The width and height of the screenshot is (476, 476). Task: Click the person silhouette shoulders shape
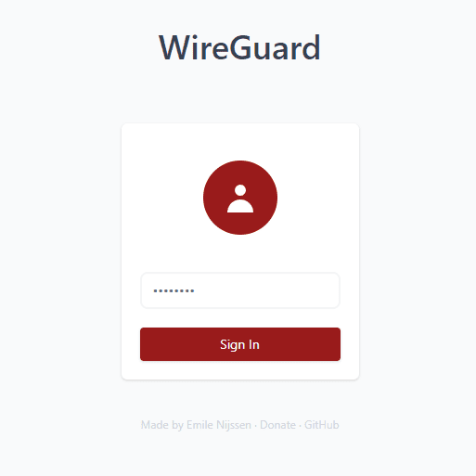coord(240,206)
